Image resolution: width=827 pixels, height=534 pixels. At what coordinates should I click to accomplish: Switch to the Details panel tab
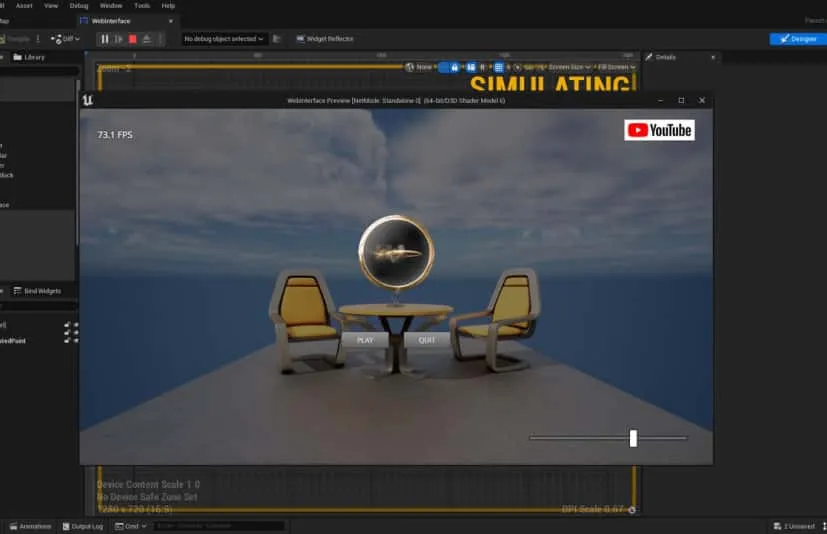pyautogui.click(x=665, y=57)
